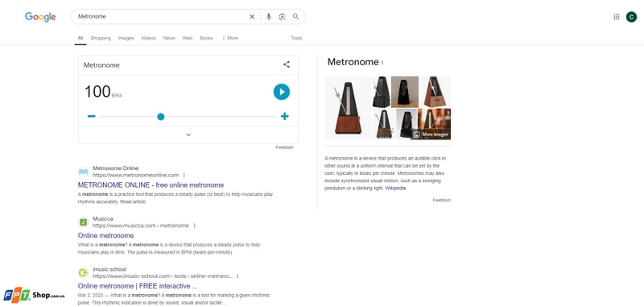
Task: Switch to the Videos tab
Action: point(149,38)
